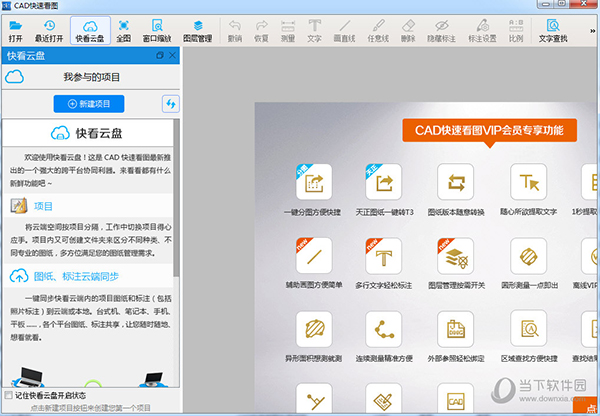
Task: Click 图纸版本随意转换 feature icon
Action: [455, 182]
